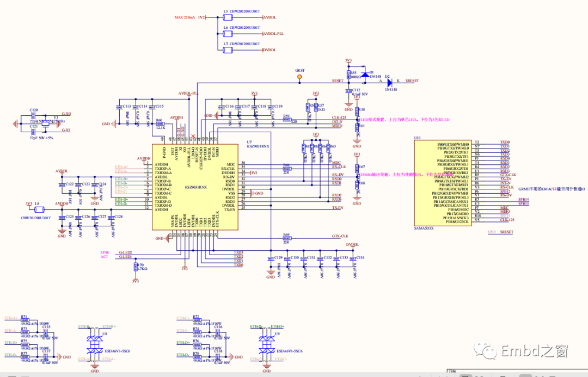The width and height of the screenshot is (588, 377).
Task: Click the 'SAMA5D3X' part name text
Action: (424, 228)
